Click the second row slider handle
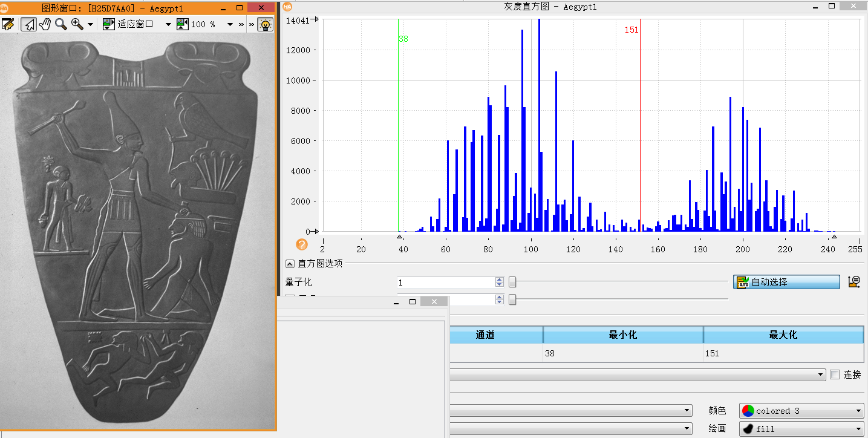 coord(512,299)
